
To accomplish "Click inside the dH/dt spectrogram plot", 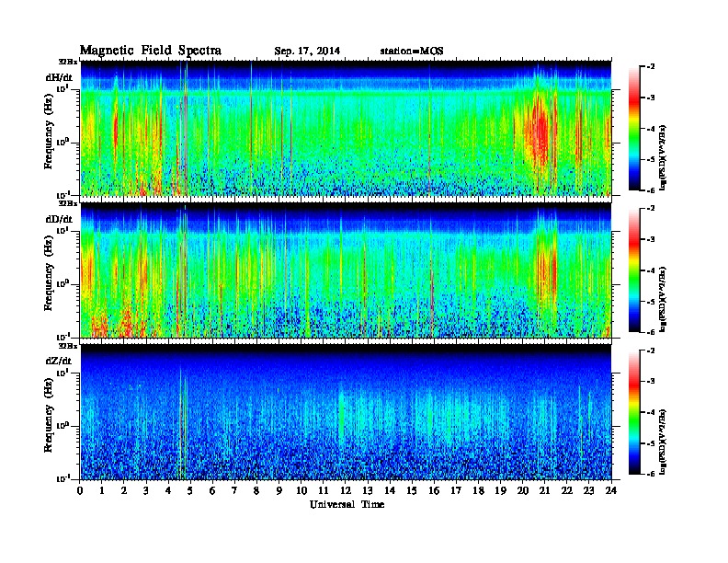I will coord(346,128).
